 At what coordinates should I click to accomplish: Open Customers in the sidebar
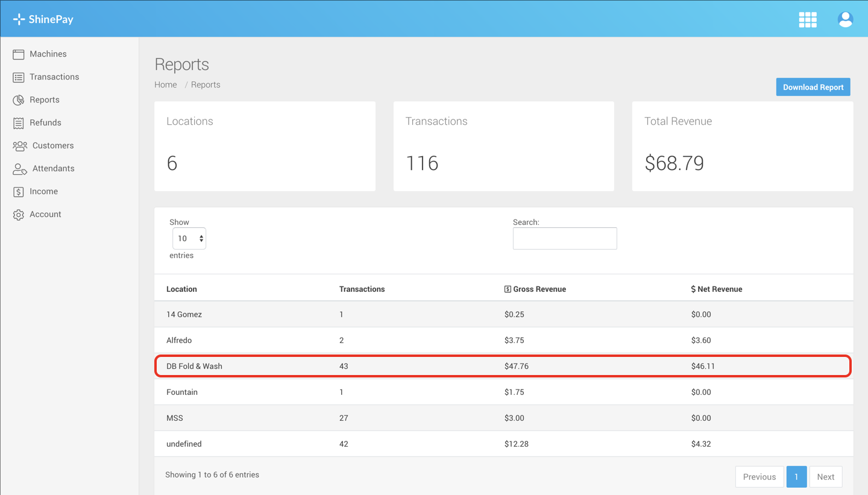click(x=53, y=145)
